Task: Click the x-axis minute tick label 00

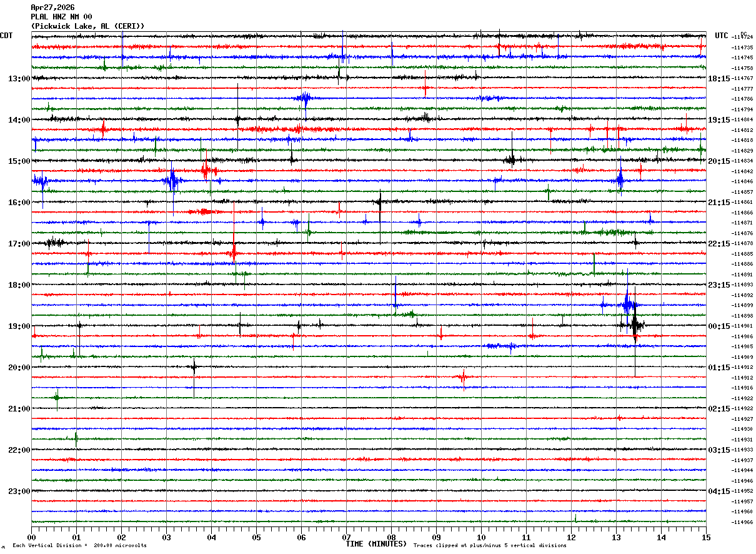Action: tap(31, 537)
